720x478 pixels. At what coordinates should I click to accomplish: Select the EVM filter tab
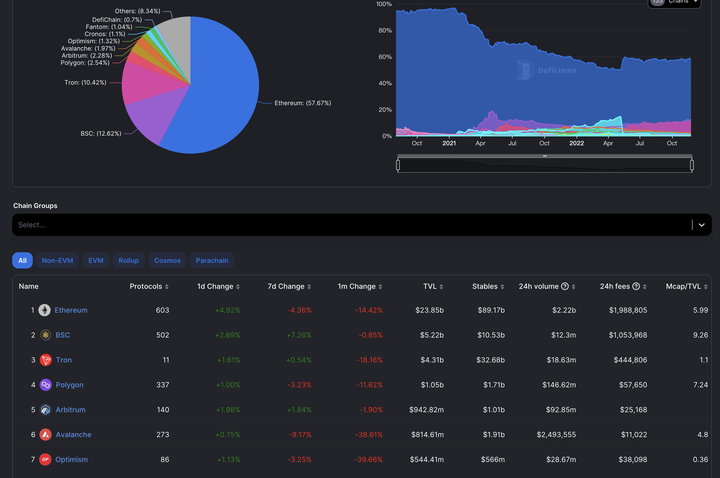point(96,260)
